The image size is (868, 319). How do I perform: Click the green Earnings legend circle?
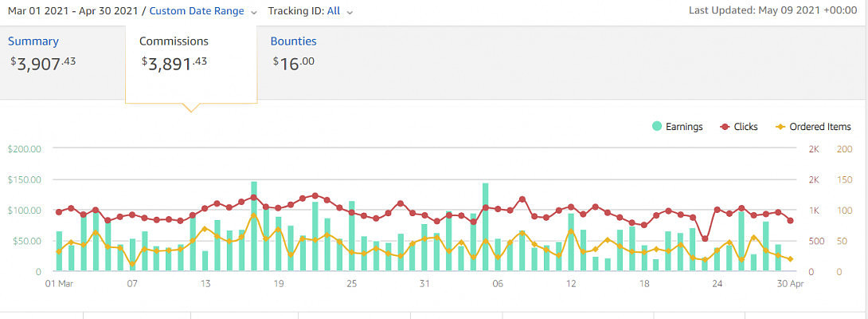[657, 126]
